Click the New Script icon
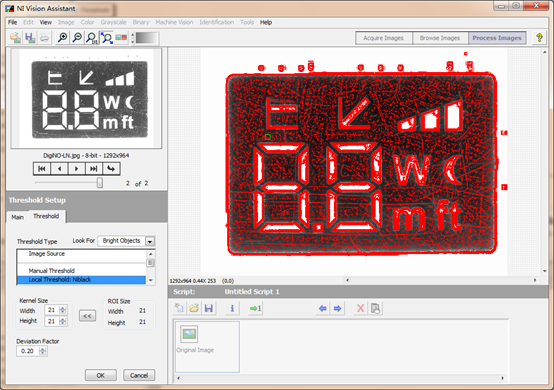This screenshot has height=390, width=554. tap(179, 308)
